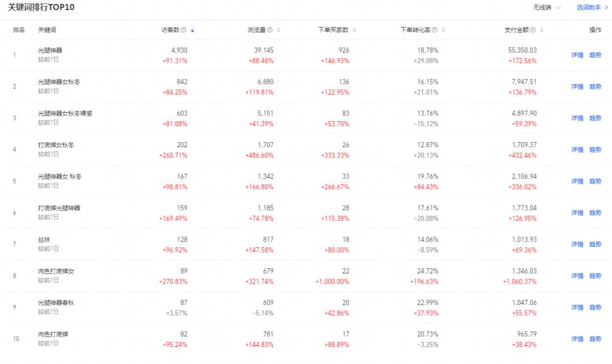This screenshot has height=364, width=612.
Task: Open 详情 for 肉色打底裤女
Action: (x=577, y=276)
